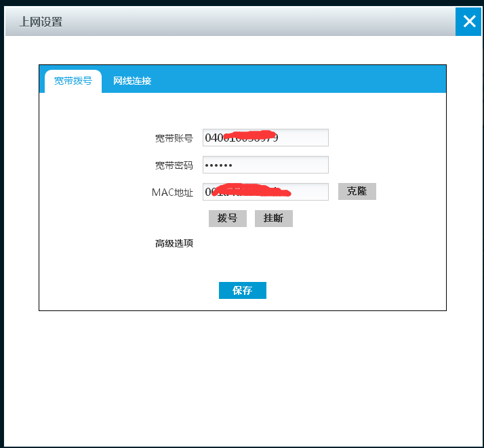Click the 拨号 button to dial
The image size is (484, 448).
click(227, 218)
